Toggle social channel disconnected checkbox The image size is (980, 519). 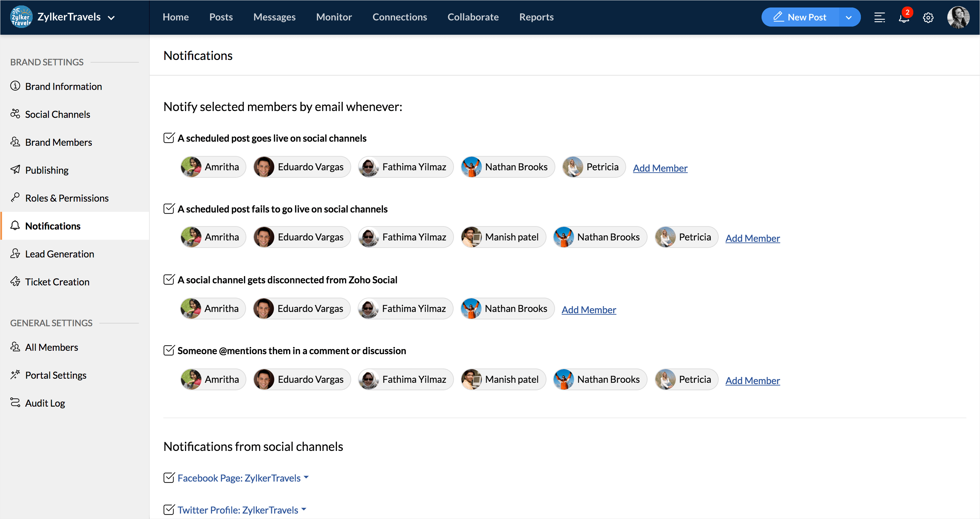pos(168,280)
